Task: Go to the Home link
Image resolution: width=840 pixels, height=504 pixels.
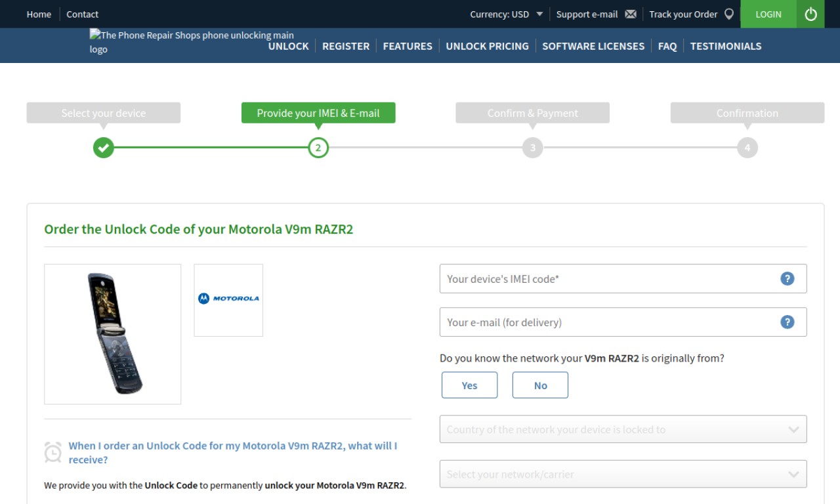Action: [x=39, y=14]
